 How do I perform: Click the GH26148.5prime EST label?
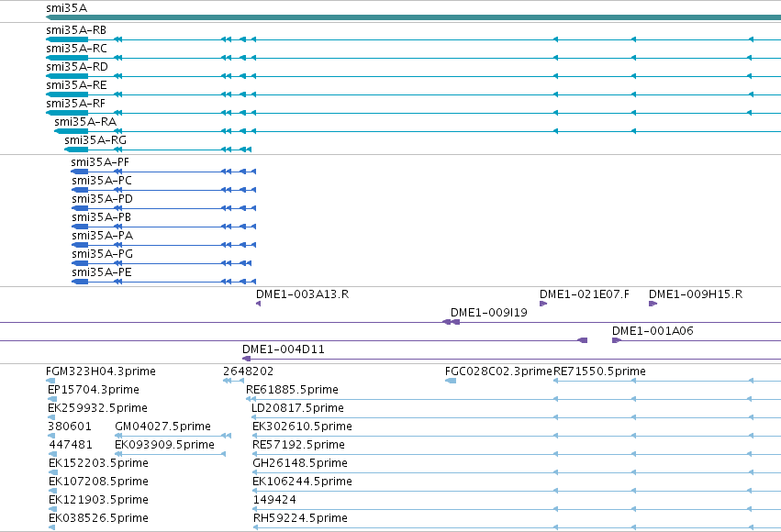[x=300, y=463]
